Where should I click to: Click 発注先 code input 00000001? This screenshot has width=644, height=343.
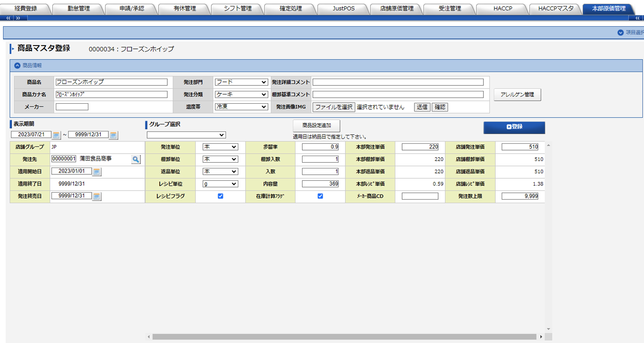[x=64, y=159]
